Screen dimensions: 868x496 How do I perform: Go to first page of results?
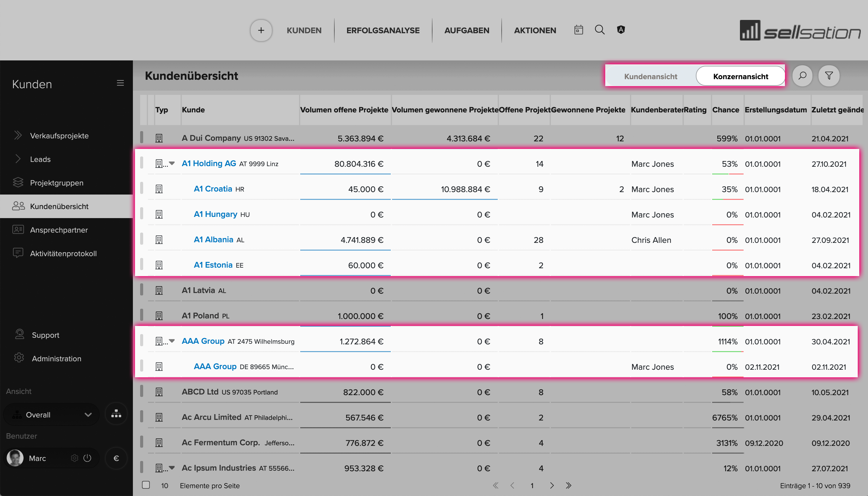[496, 485]
